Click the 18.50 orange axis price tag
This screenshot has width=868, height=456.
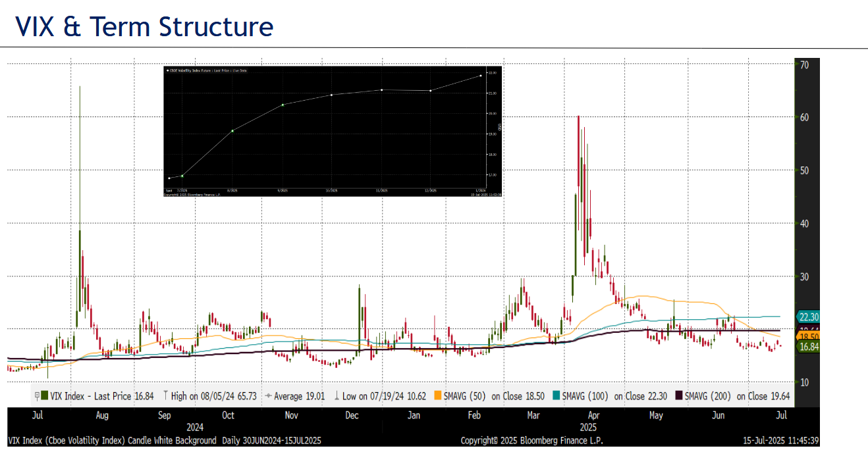(x=808, y=336)
